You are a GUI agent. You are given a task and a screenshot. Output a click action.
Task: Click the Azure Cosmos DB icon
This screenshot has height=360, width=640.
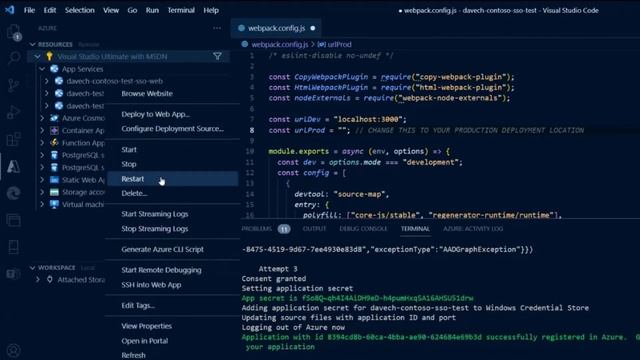coord(54,118)
